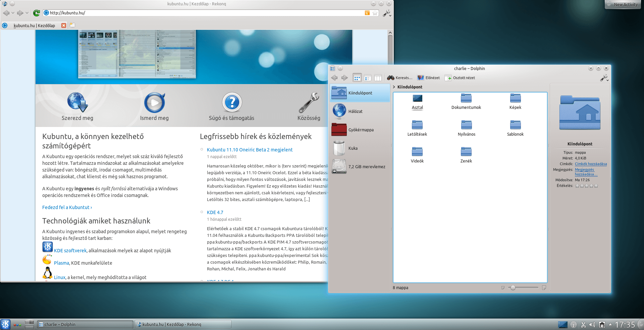Open the new tab button in Rekonq
Screen dimensions: 644x330
click(x=72, y=25)
